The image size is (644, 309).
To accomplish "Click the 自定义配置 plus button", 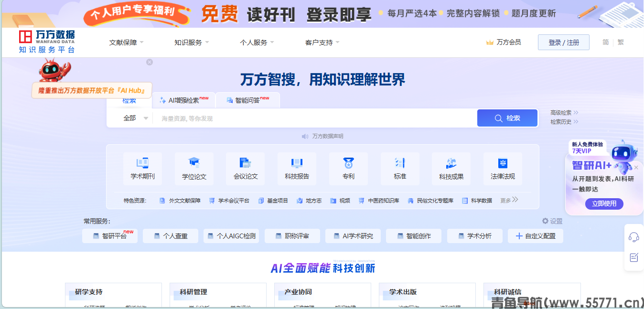I will 536,236.
